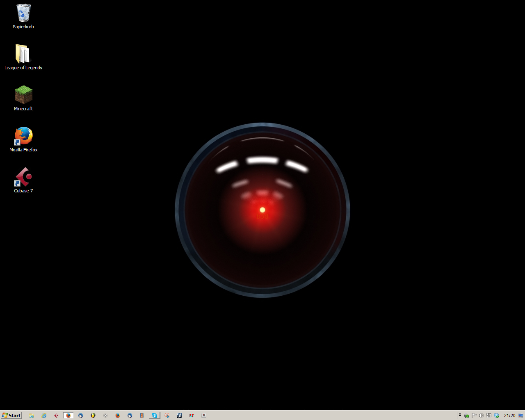Open the film strip icon in the taskbar
The image size is (525, 420).
(142, 415)
